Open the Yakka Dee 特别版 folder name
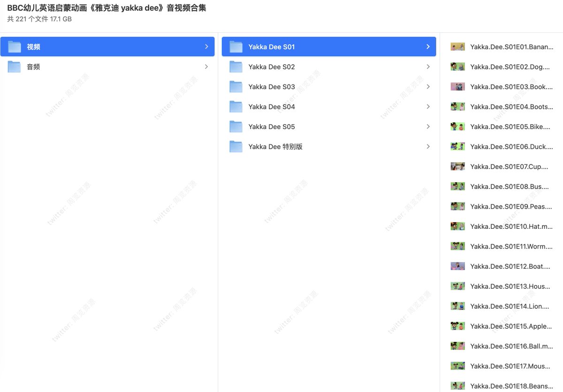563x392 pixels. (275, 146)
